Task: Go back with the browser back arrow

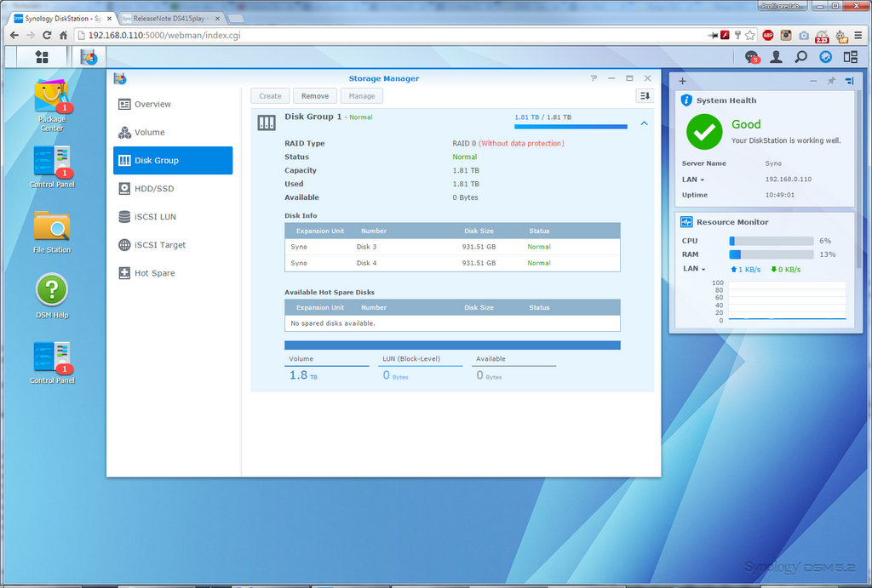Action: pyautogui.click(x=14, y=35)
